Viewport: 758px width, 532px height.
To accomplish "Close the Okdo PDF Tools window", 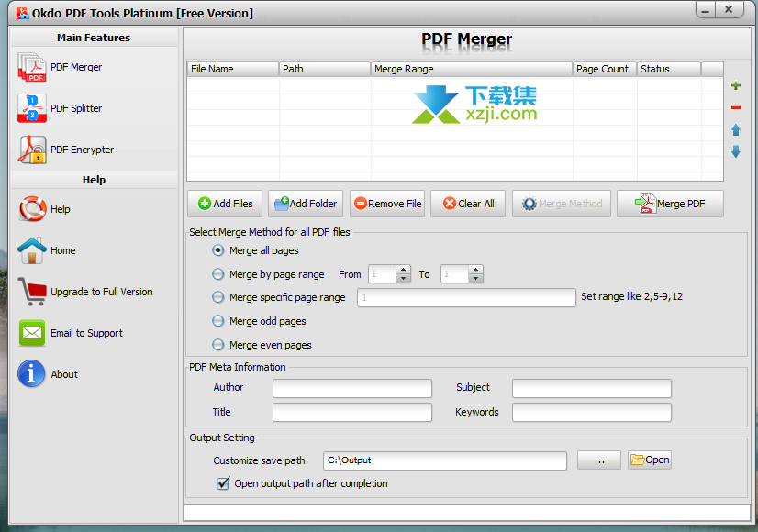I will coord(729,10).
